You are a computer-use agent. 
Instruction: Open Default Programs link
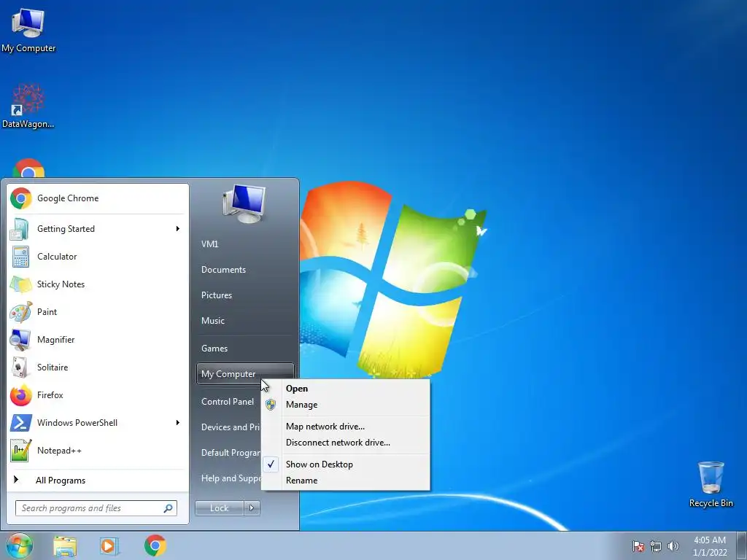229,453
